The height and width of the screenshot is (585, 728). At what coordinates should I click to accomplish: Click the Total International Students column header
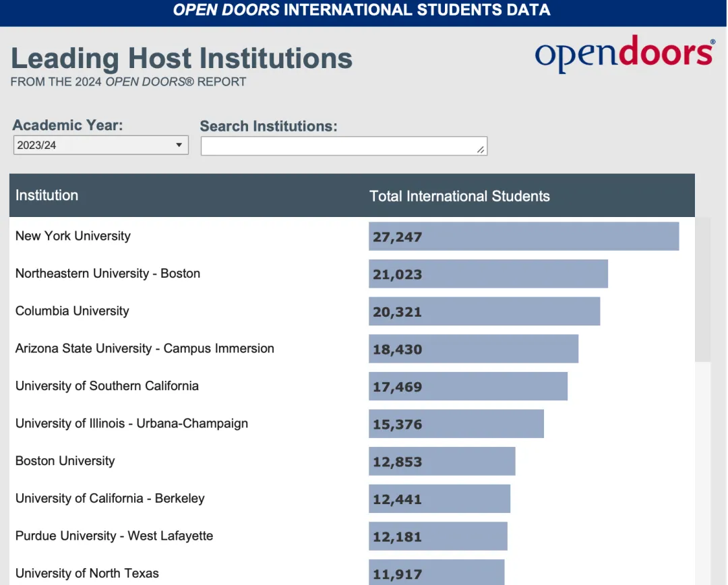pos(459,196)
